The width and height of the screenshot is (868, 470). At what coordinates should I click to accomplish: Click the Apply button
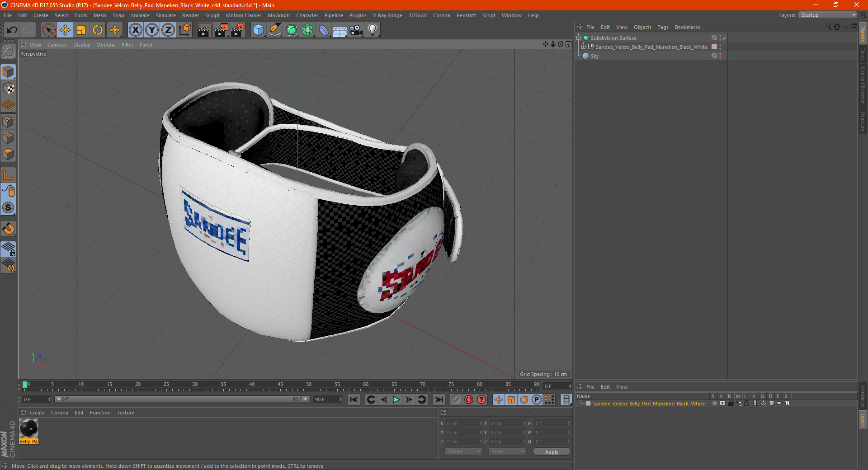tap(552, 452)
